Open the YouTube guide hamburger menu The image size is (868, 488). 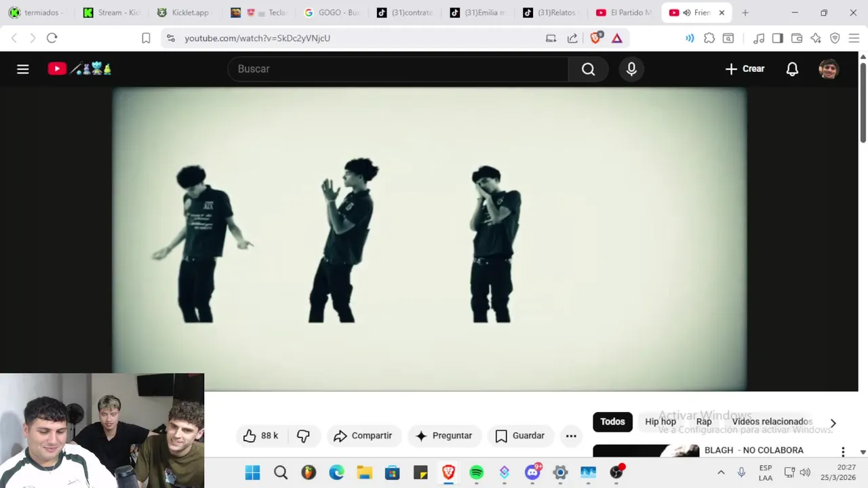pos(23,69)
